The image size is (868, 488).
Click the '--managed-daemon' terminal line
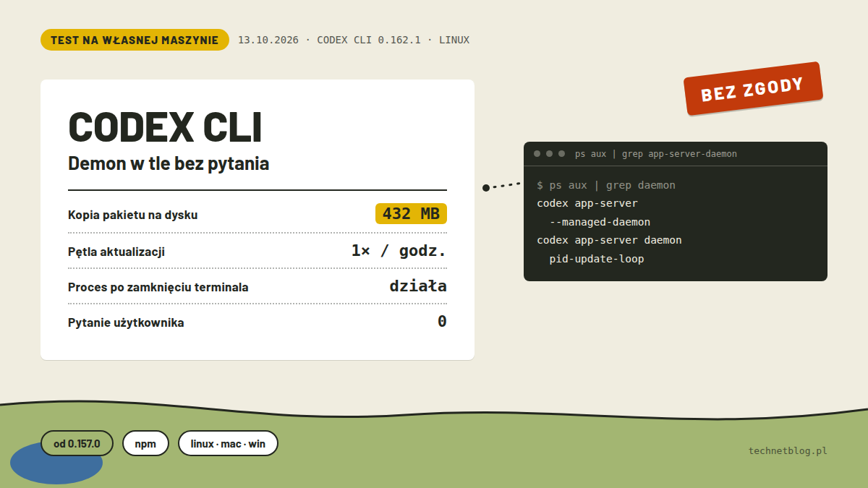pyautogui.click(x=600, y=222)
